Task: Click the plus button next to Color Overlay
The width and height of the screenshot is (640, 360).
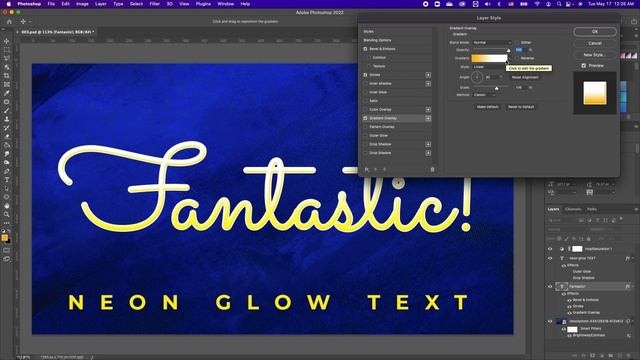Action: 428,110
